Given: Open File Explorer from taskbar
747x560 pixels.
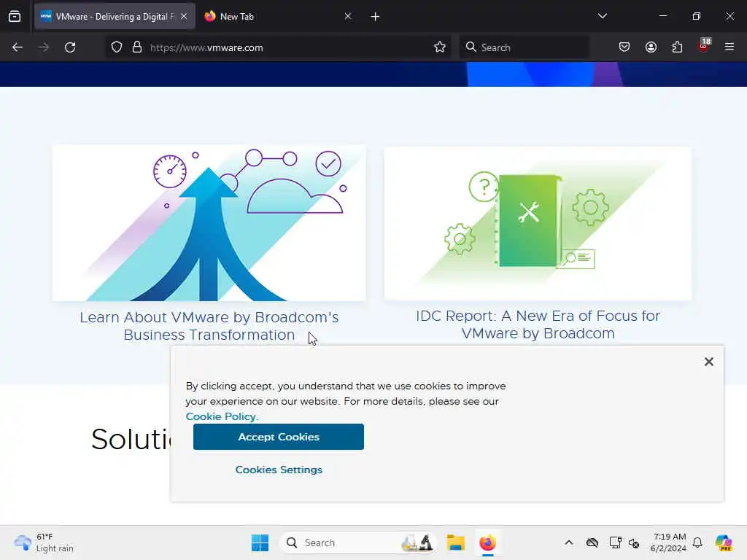Looking at the screenshot, I should tap(455, 542).
